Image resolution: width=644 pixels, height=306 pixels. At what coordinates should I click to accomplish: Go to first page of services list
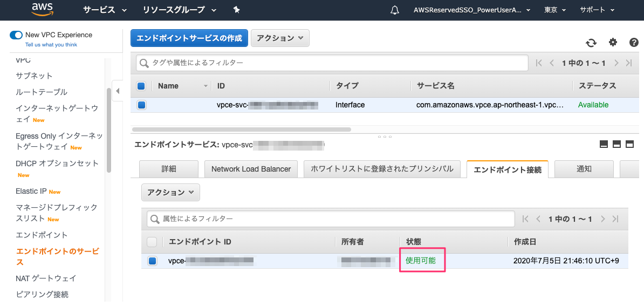coord(539,63)
